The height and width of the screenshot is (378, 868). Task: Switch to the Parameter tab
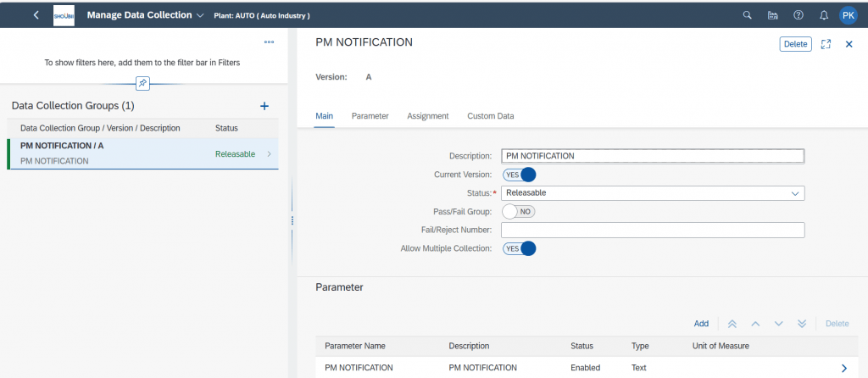(370, 116)
